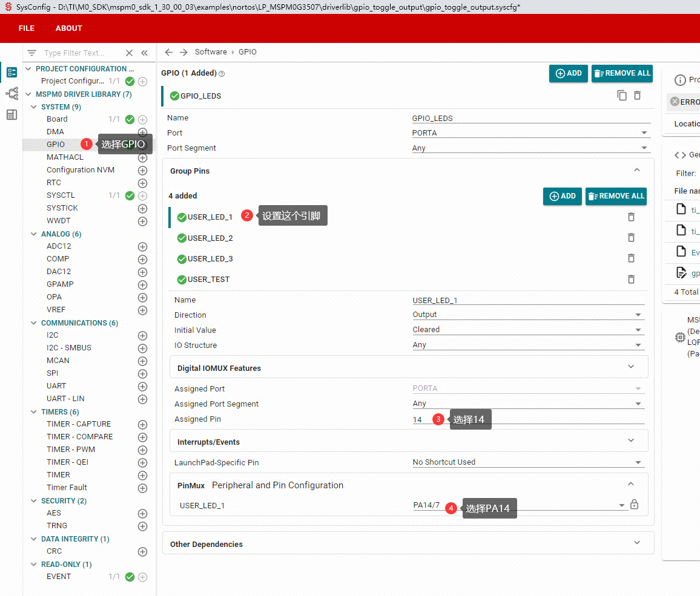
Task: Open the device tree view icon
Action: click(x=12, y=93)
